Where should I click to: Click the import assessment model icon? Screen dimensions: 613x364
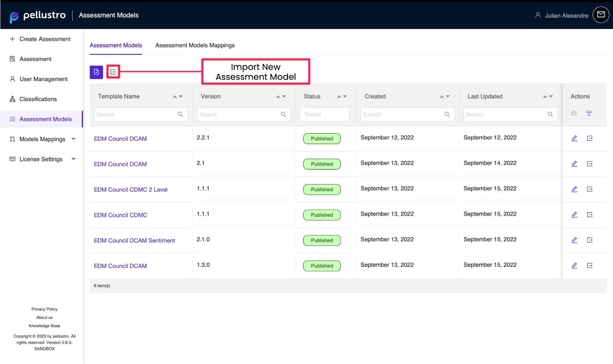[x=113, y=72]
